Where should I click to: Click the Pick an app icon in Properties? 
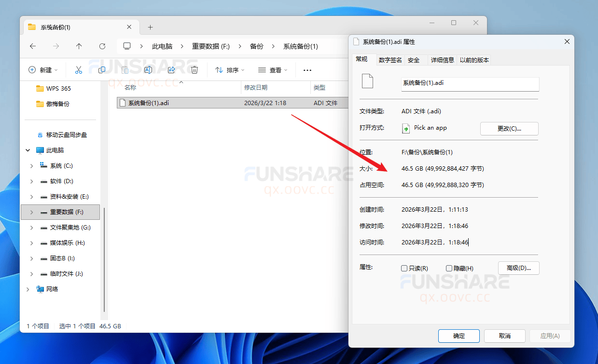pyautogui.click(x=406, y=128)
